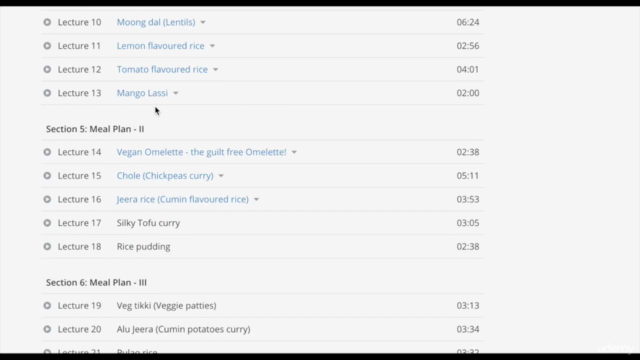Expand the Moong dal (Lentils) dropdown arrow
Screen dimensions: 640x360
[x=203, y=22]
